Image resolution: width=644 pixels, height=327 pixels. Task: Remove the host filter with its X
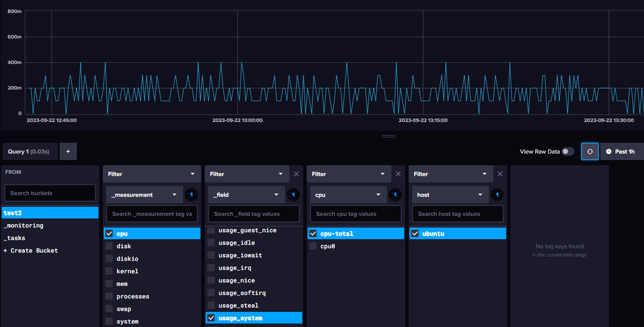[x=500, y=174]
